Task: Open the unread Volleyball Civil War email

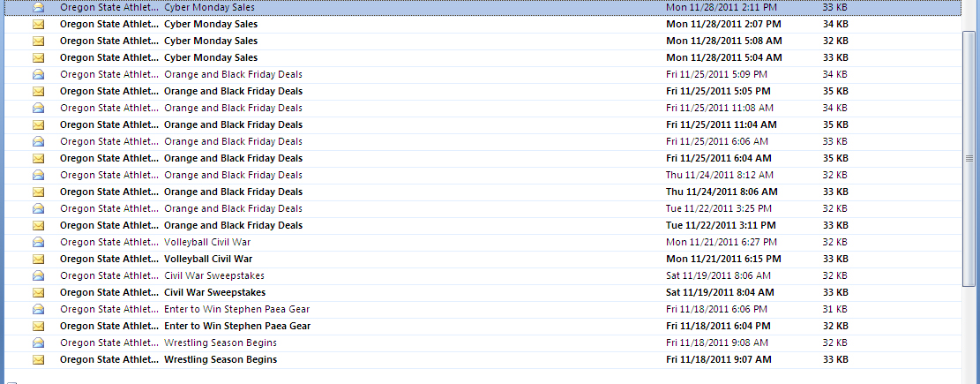Action: (208, 259)
